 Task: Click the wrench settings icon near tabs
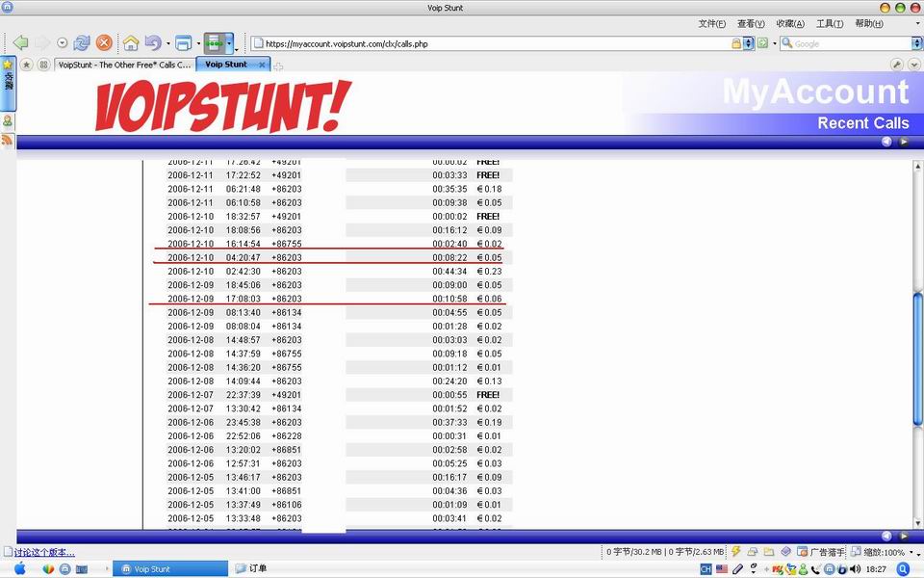tap(897, 65)
